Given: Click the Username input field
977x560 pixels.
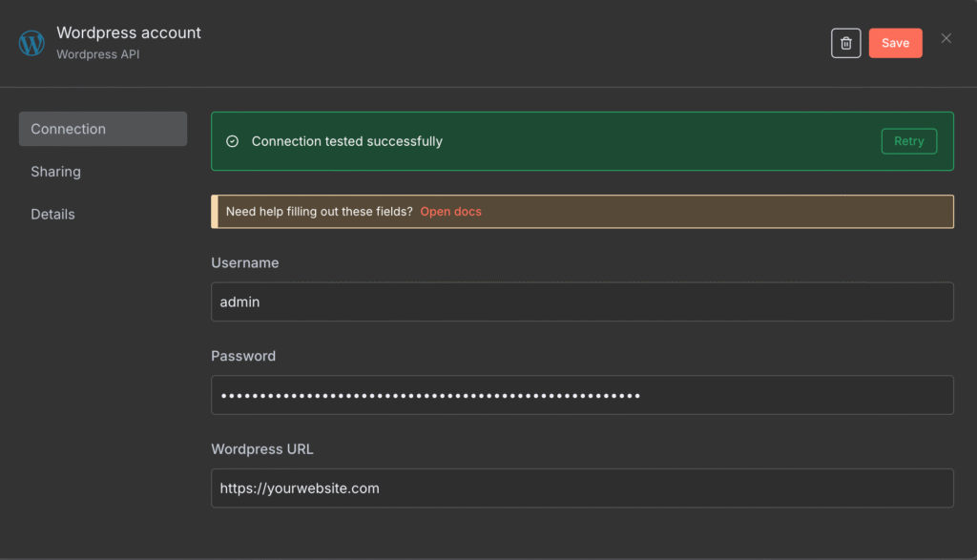Looking at the screenshot, I should (x=582, y=301).
